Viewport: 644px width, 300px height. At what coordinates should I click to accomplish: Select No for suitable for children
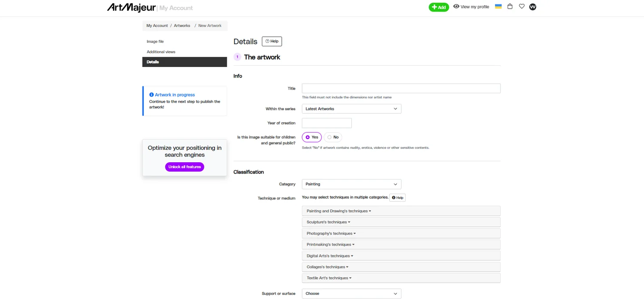coord(333,137)
